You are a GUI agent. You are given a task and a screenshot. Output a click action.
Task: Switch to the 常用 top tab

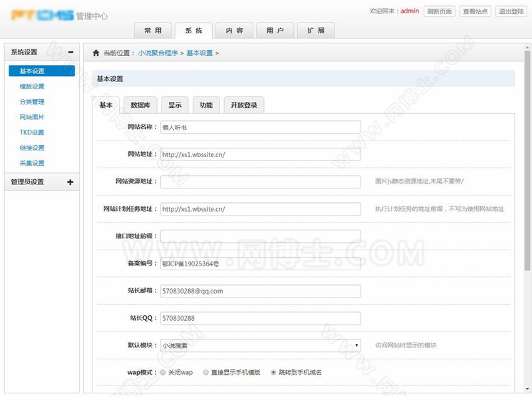pyautogui.click(x=153, y=31)
